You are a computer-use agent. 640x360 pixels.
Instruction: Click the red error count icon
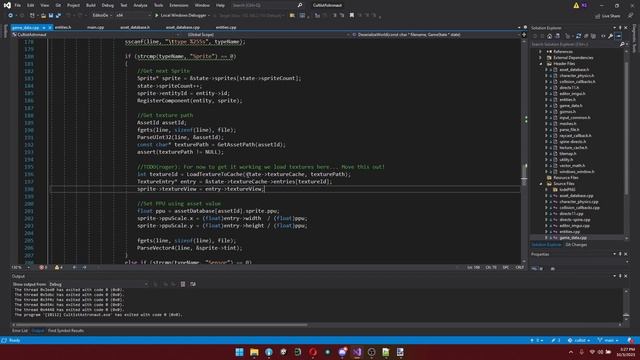[42, 267]
